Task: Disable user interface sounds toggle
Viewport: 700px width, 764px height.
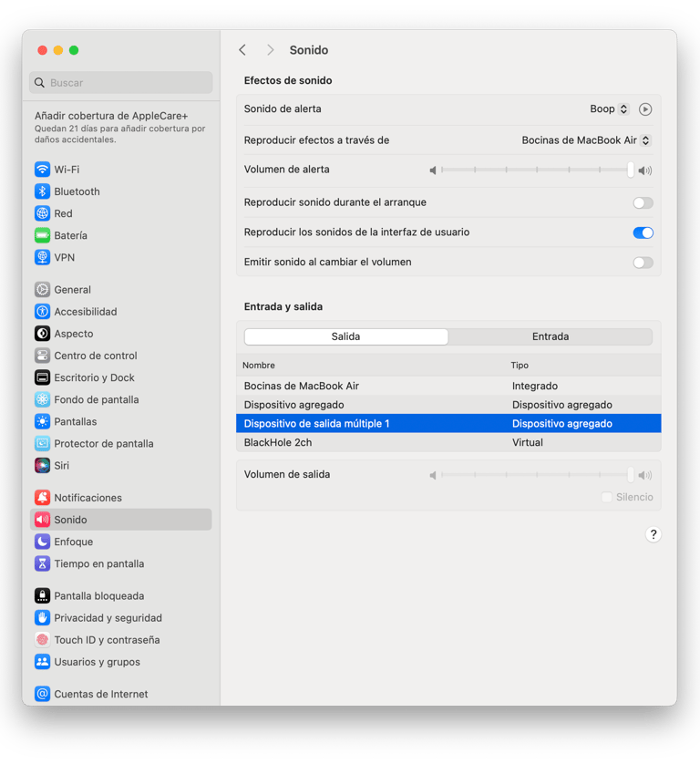Action: pos(643,232)
